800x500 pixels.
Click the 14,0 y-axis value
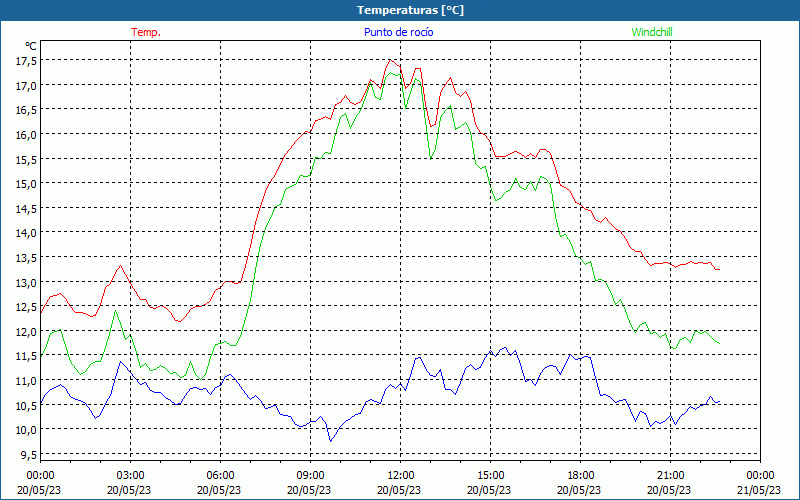27,233
